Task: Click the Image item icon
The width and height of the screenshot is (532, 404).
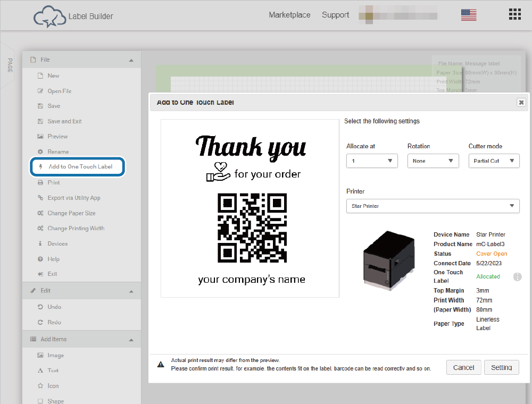Action: 40,355
